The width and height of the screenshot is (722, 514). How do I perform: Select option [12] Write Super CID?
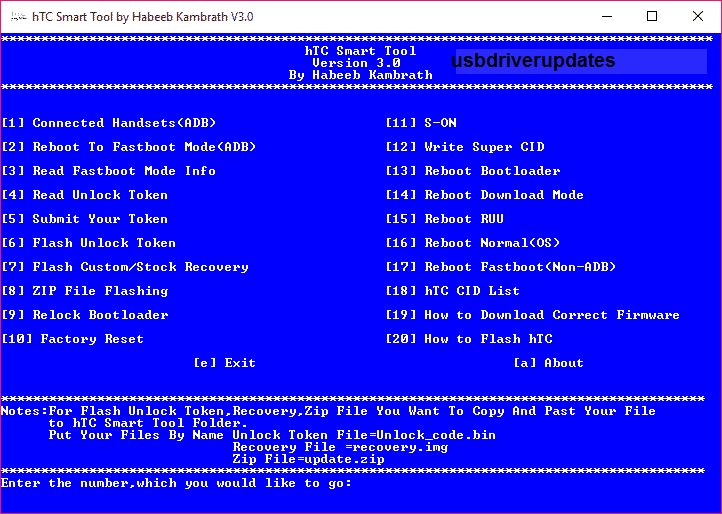click(x=465, y=147)
